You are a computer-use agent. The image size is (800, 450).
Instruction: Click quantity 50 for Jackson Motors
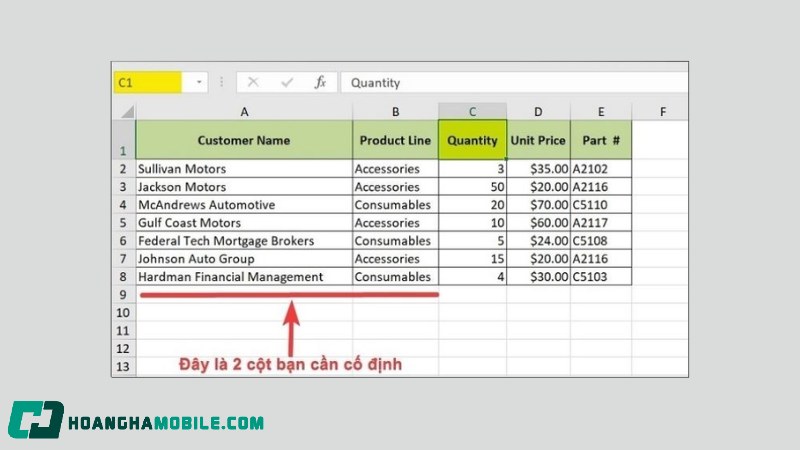click(472, 187)
